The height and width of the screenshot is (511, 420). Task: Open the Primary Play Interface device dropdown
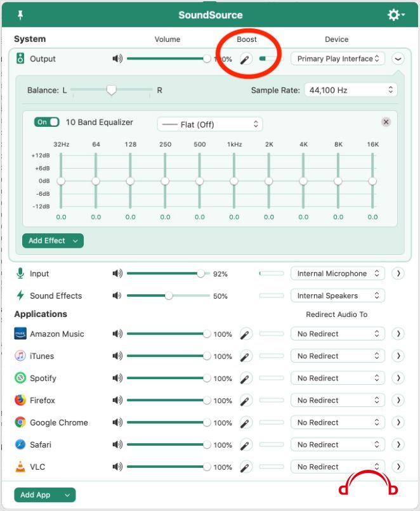[338, 59]
